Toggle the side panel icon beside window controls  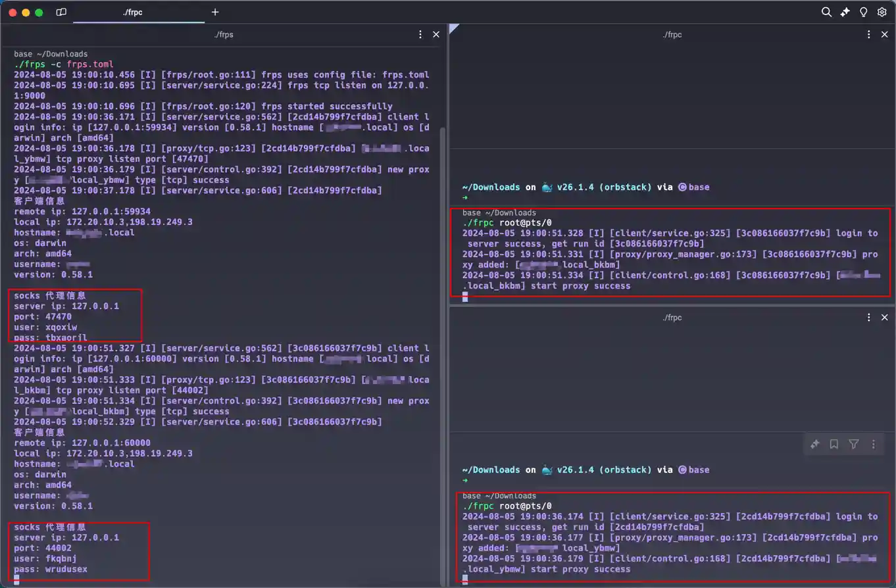[x=61, y=12]
